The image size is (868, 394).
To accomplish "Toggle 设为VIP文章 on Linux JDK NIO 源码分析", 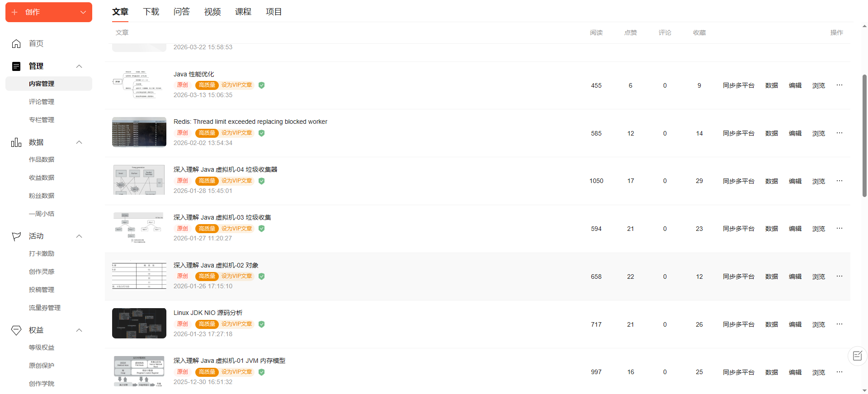I will coord(236,324).
